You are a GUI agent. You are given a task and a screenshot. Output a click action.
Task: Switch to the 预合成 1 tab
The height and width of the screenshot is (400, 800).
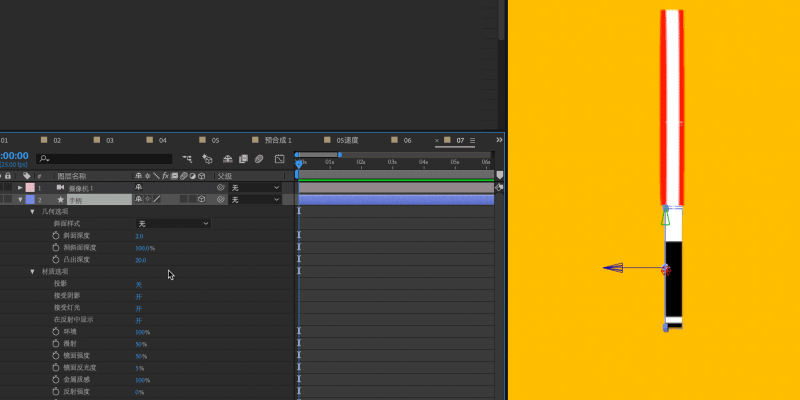278,140
